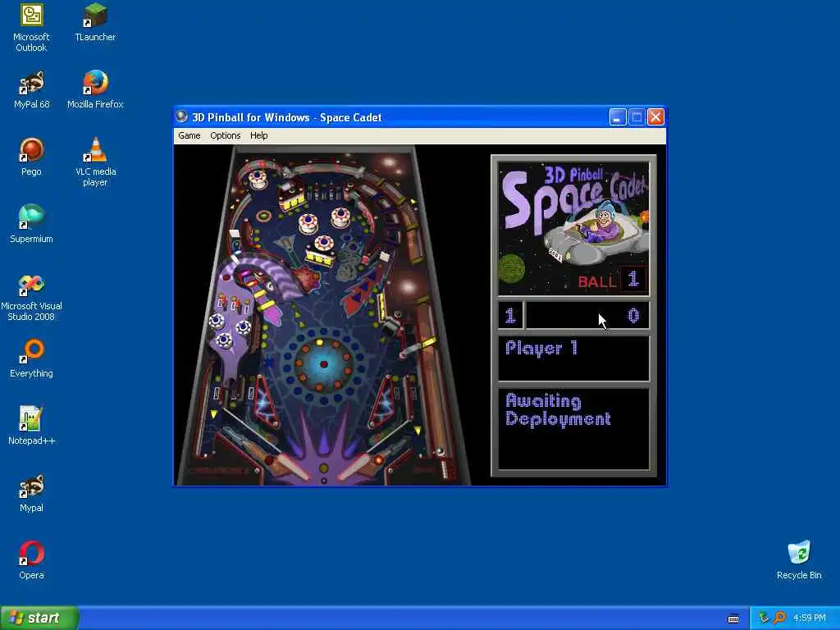
Task: Select the Recycle Bin icon
Action: point(799,561)
